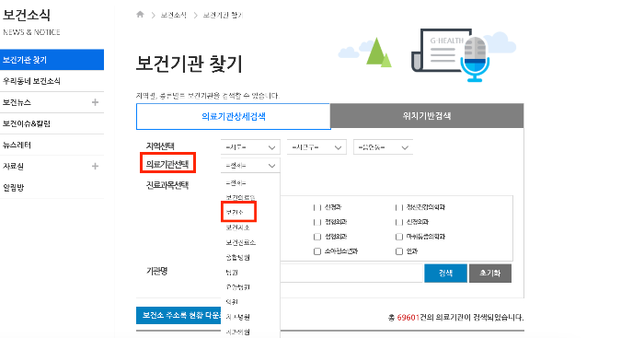Open the 시군구 district dropdown
644x338 pixels.
point(316,147)
